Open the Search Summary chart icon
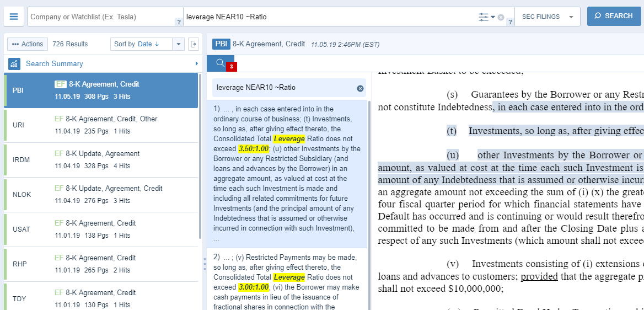 point(14,64)
